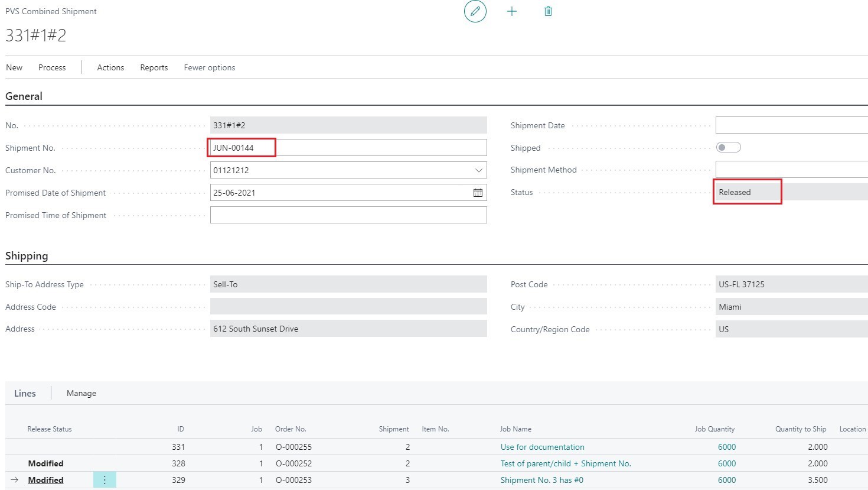Click Job Quantity 6000 for order O-000253

coord(727,480)
